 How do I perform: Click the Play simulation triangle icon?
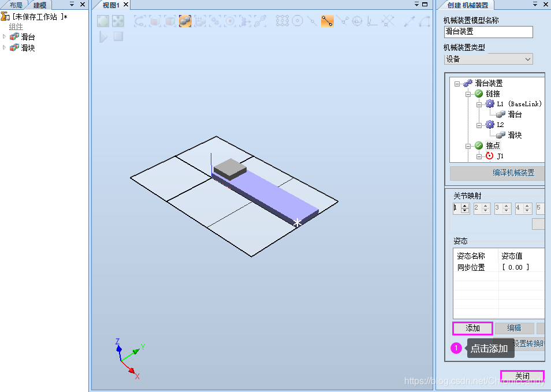(x=103, y=36)
